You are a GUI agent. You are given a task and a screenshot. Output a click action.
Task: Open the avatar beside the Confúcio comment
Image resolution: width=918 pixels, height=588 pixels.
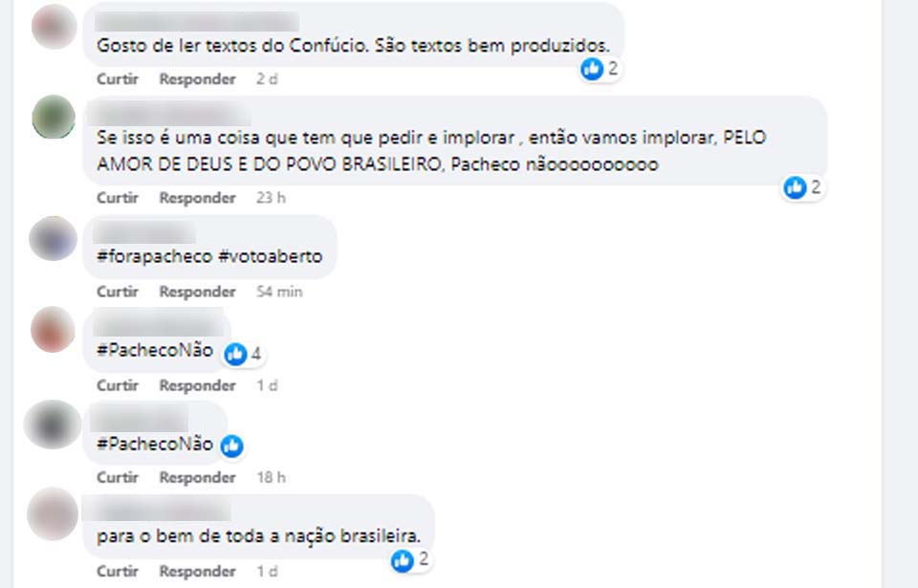coord(54,26)
